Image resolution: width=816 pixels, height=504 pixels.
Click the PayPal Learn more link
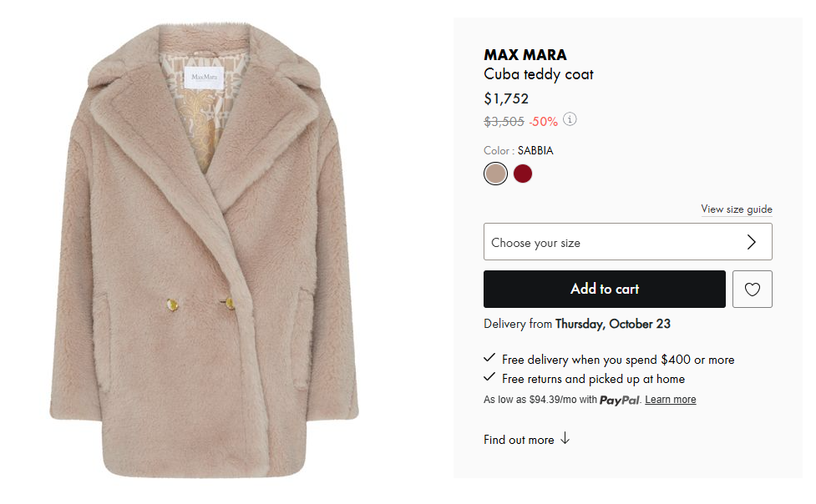click(670, 400)
